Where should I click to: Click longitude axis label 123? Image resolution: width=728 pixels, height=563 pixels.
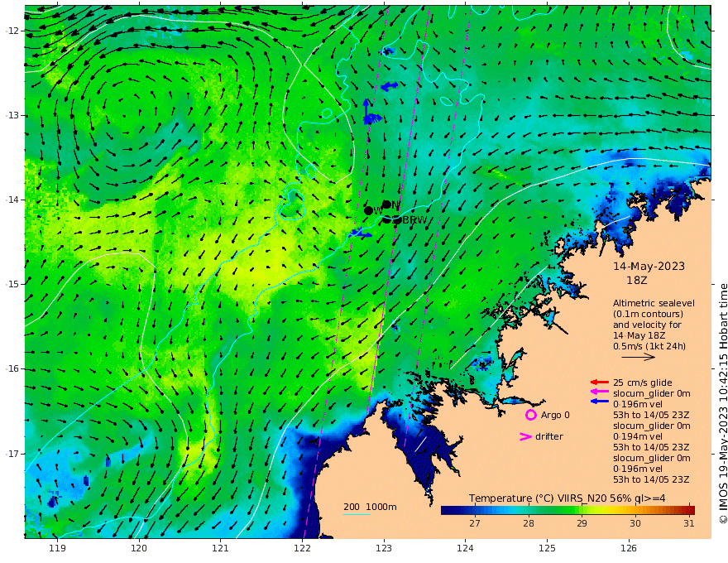pos(384,548)
